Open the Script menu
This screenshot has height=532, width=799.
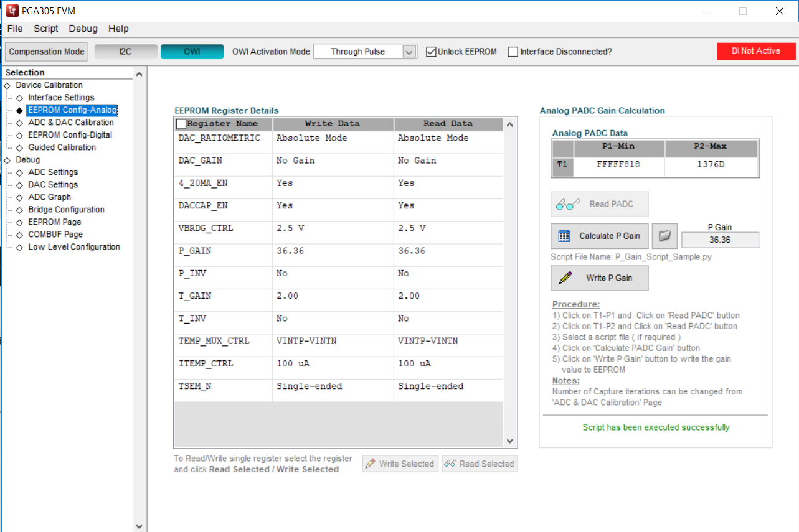click(46, 29)
